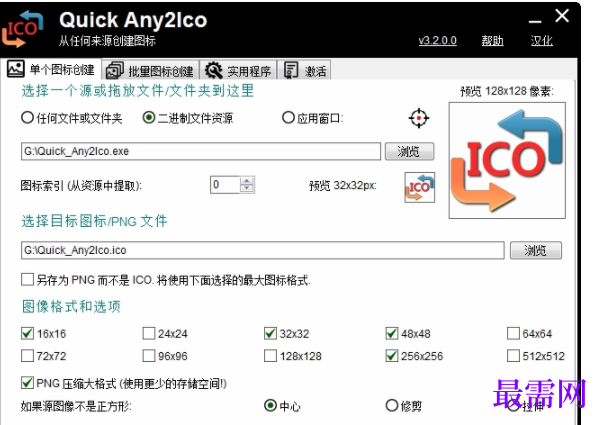Uncheck the 48x48 format checkbox
605x425 pixels.
click(x=392, y=333)
